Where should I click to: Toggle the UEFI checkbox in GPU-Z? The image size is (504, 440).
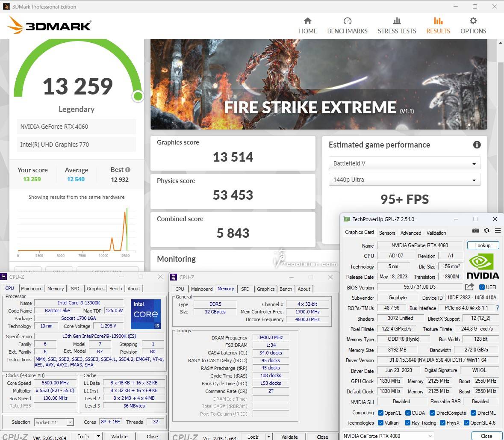click(x=482, y=287)
